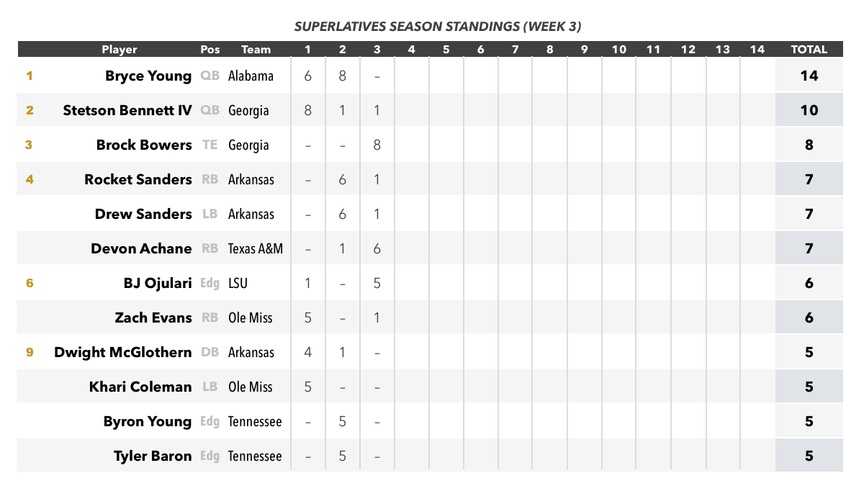Viewport: 864px width, 504px height.
Task: Select Stetson Bennett's total score 10
Action: coord(809,110)
